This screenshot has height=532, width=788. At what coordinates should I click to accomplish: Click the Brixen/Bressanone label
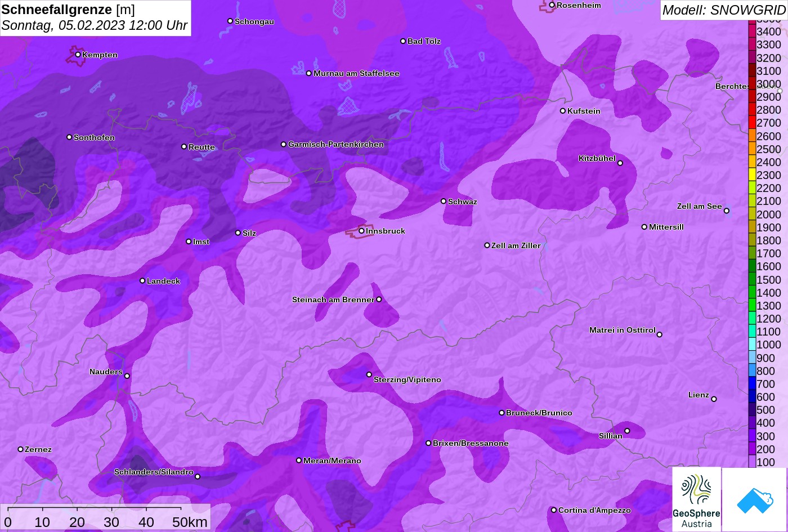(471, 443)
